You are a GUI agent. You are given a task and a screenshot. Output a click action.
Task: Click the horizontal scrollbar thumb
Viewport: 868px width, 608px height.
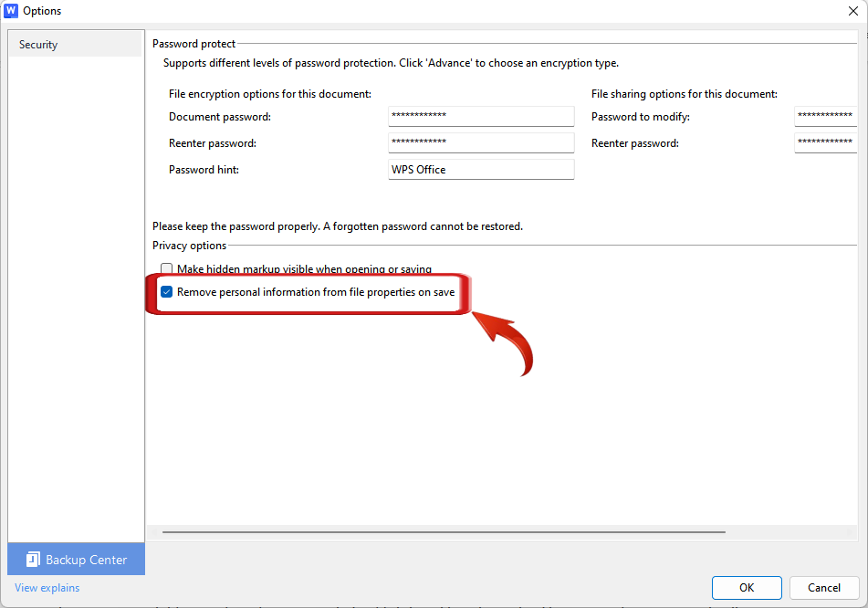point(444,532)
